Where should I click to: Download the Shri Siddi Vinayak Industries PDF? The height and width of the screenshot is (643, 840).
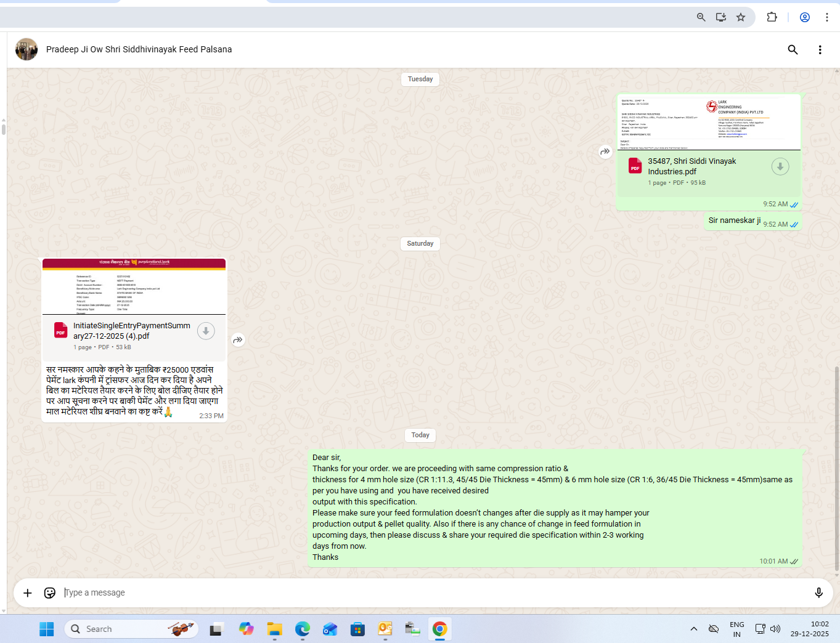[780, 167]
